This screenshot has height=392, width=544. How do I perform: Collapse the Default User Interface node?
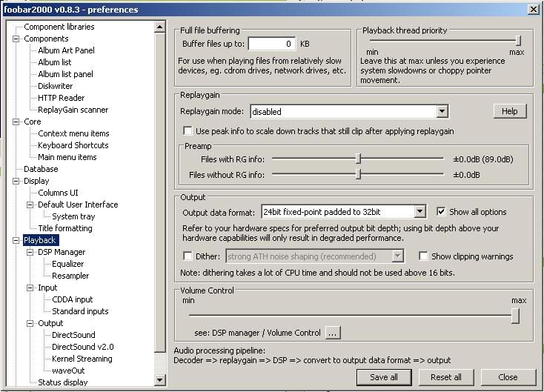30,205
